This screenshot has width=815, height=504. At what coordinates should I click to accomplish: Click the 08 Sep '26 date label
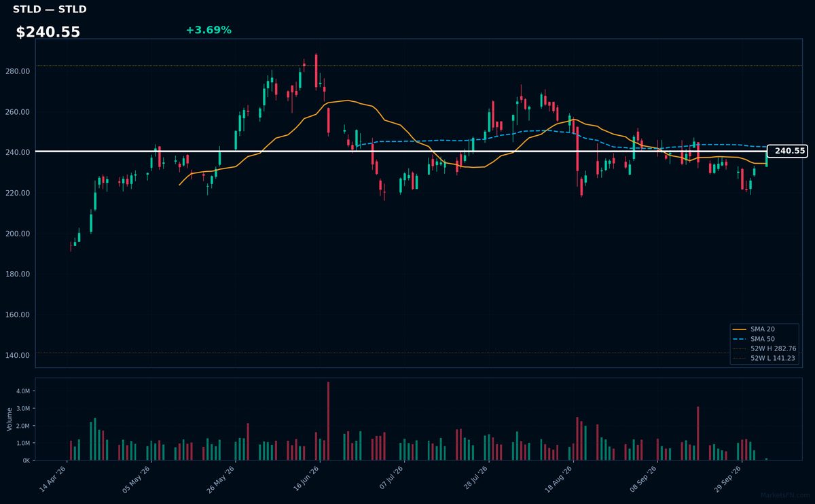(x=644, y=480)
